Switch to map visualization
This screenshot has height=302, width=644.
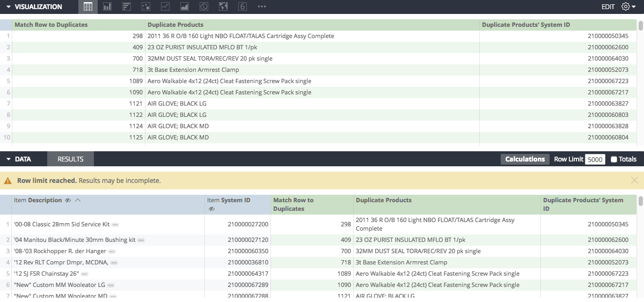223,6
